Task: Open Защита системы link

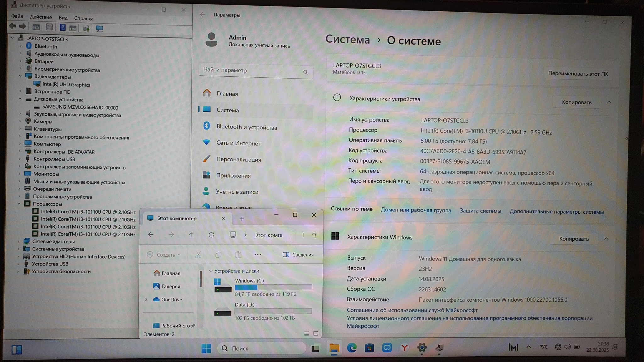Action: pyautogui.click(x=480, y=211)
